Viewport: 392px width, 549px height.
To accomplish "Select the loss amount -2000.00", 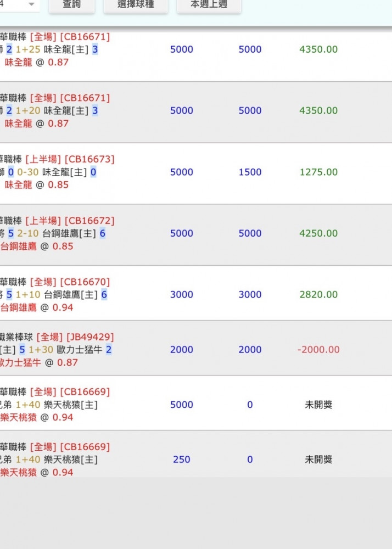I will tap(318, 349).
